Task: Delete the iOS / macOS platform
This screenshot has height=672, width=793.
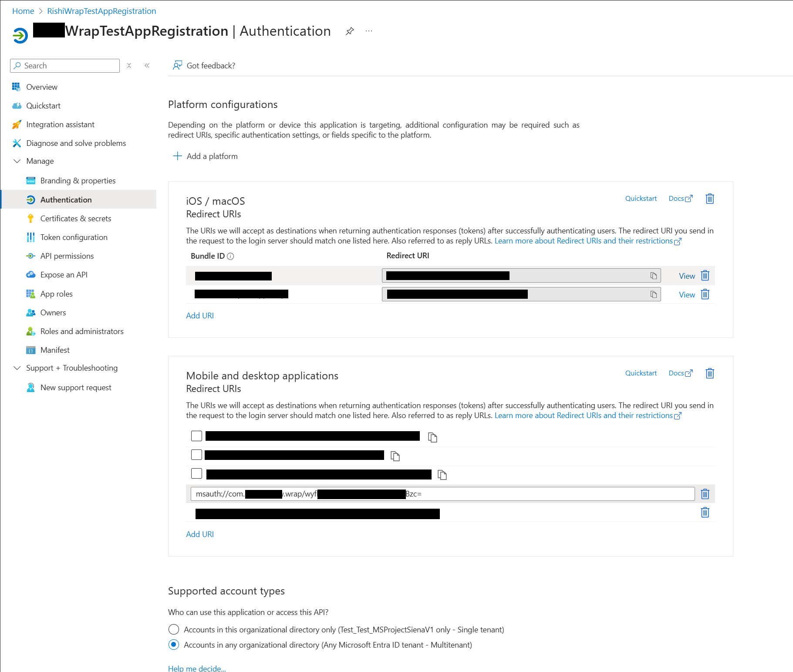Action: click(710, 199)
